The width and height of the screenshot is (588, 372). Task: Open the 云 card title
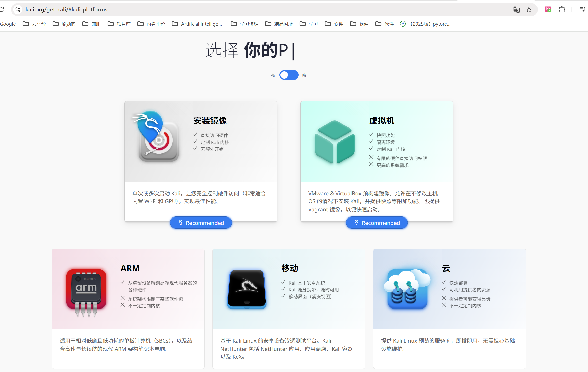pyautogui.click(x=446, y=268)
